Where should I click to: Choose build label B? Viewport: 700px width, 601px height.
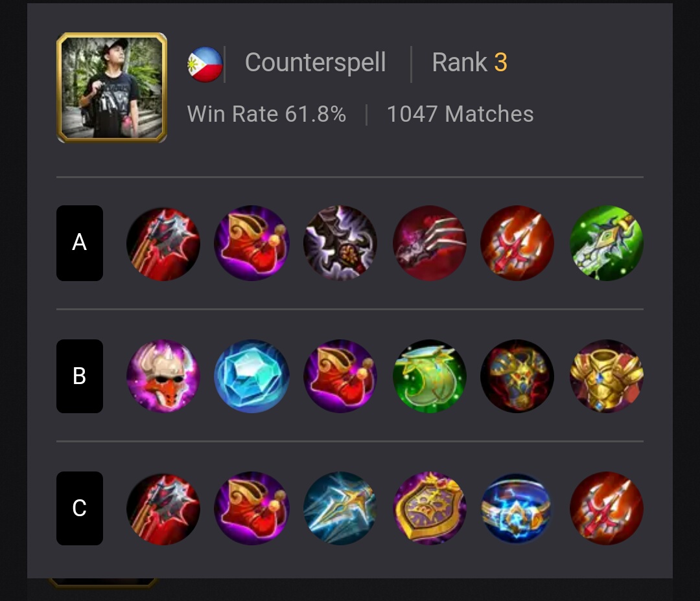tap(80, 376)
